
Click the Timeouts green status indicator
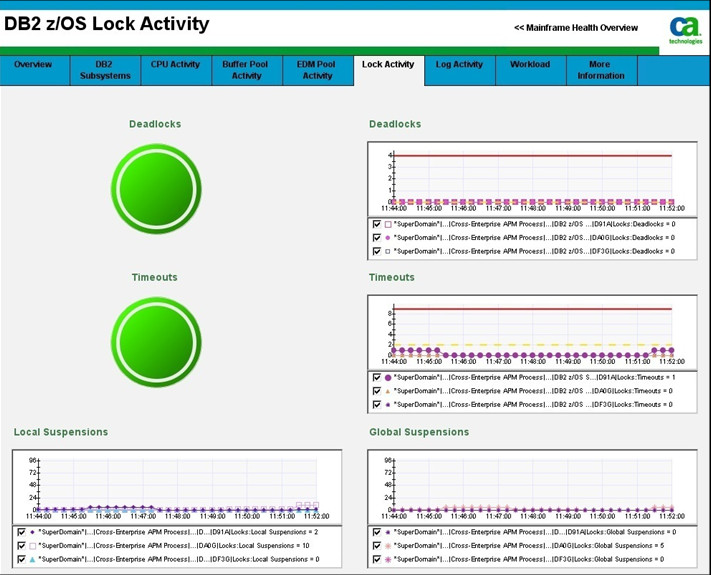(x=156, y=342)
